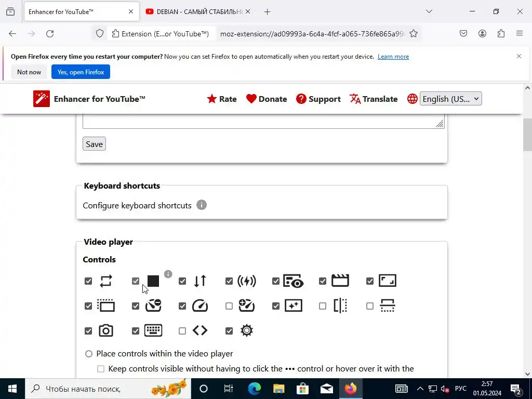Screen dimensions: 532x399
Task: Click the info icon beside Configure keyboard shortcuts
Action: [202, 205]
